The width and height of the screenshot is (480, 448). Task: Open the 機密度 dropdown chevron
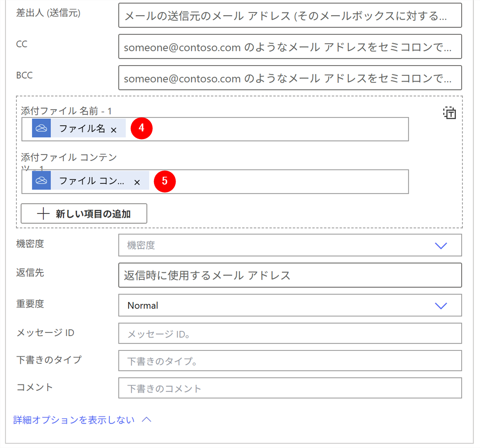(440, 245)
